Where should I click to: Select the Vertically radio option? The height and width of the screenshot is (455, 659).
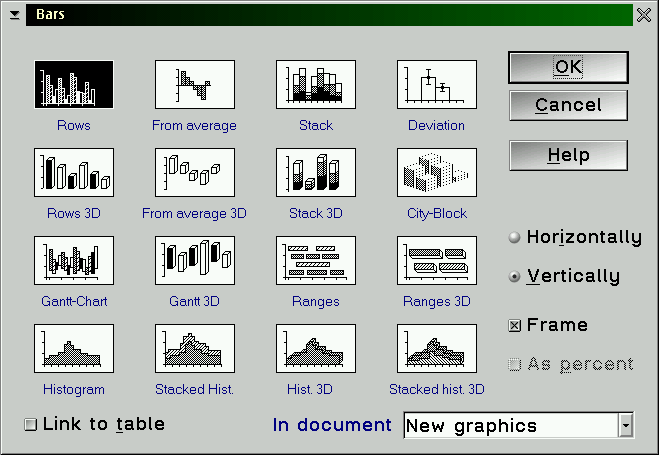pos(515,277)
